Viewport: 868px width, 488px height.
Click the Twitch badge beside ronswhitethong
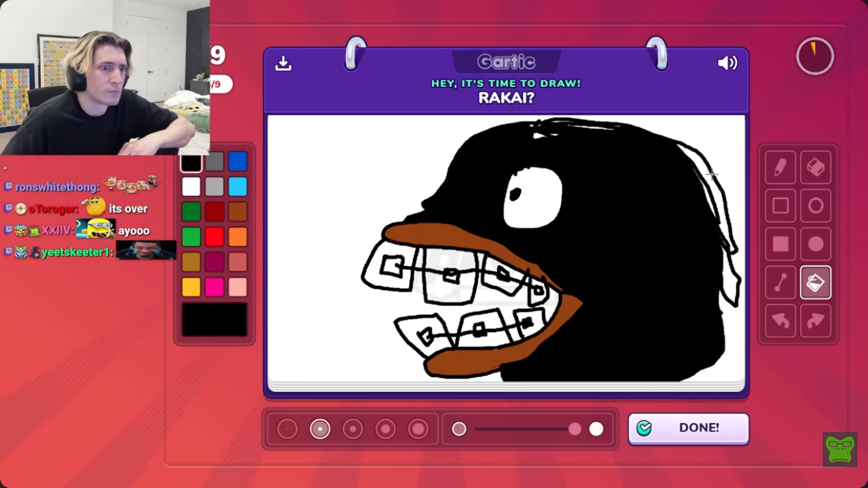point(8,187)
